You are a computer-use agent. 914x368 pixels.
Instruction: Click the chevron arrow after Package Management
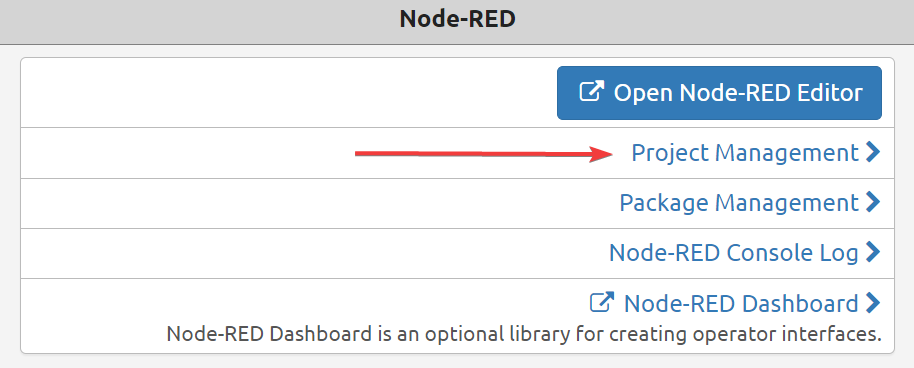point(873,202)
